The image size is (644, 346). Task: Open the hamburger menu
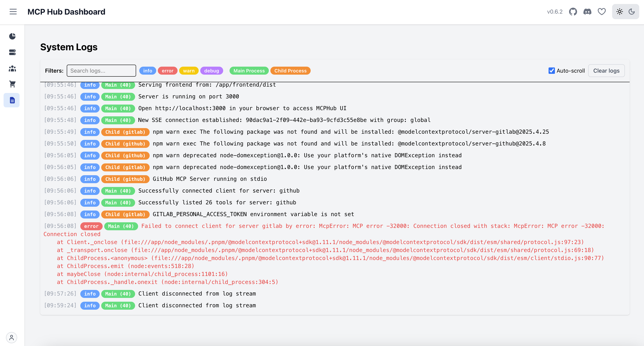[13, 12]
